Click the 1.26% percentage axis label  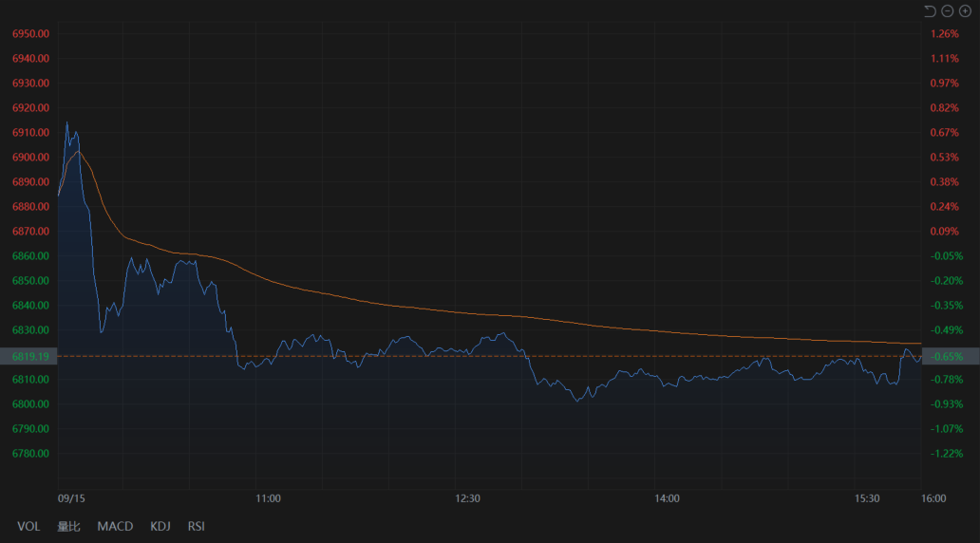[x=945, y=34]
